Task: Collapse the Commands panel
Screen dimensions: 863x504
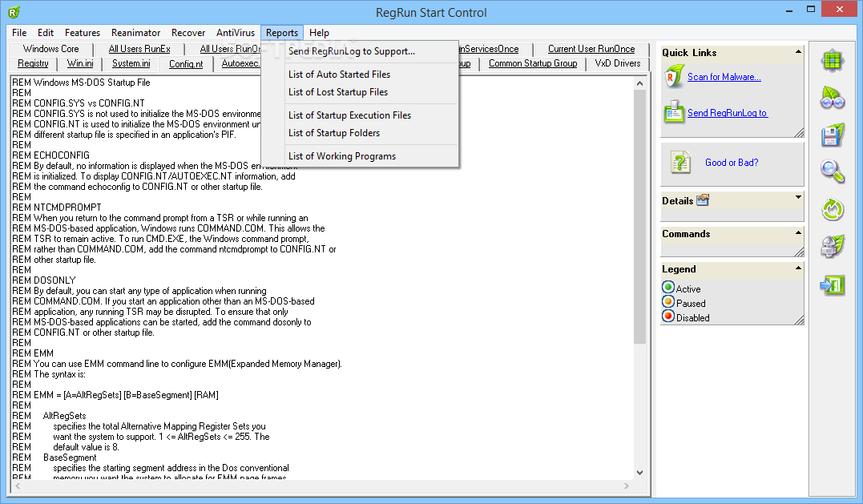Action: point(798,232)
